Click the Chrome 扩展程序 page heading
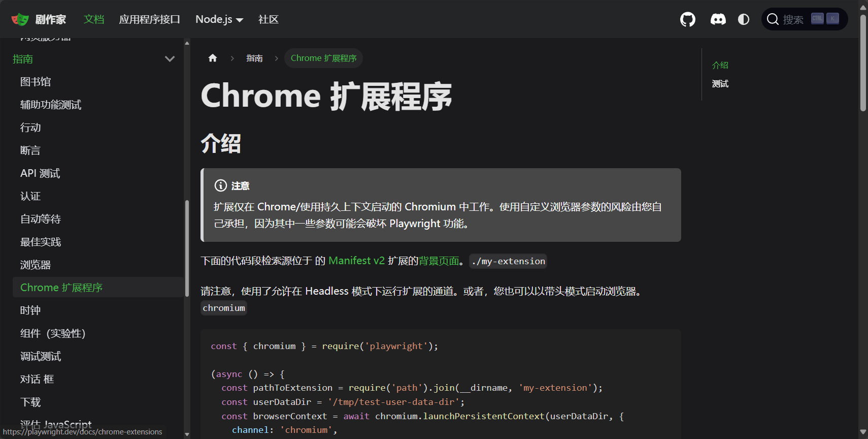 point(326,96)
